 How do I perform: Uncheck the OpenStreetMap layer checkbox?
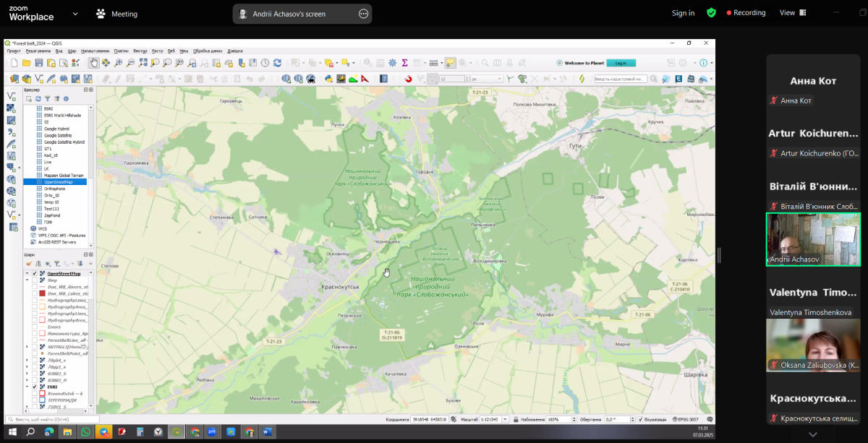34,274
